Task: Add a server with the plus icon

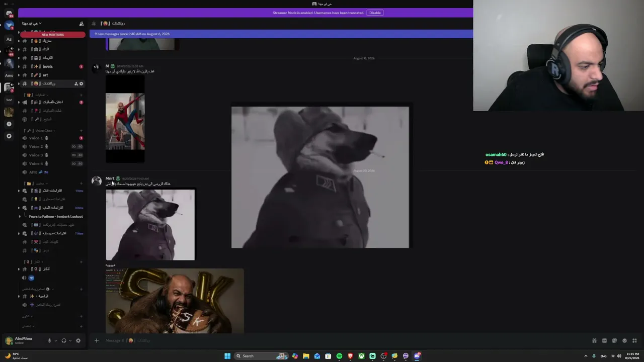Action: click(x=9, y=124)
